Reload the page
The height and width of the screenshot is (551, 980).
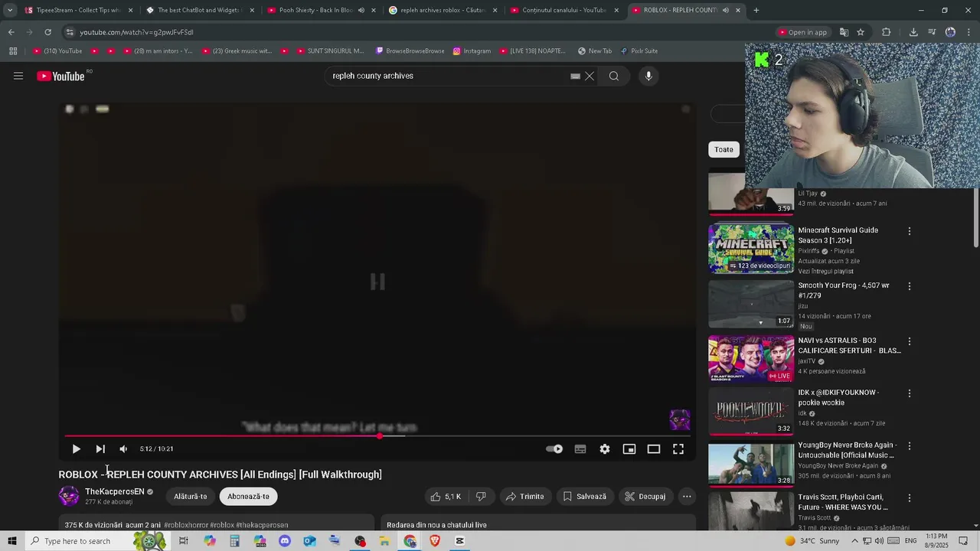pos(47,32)
